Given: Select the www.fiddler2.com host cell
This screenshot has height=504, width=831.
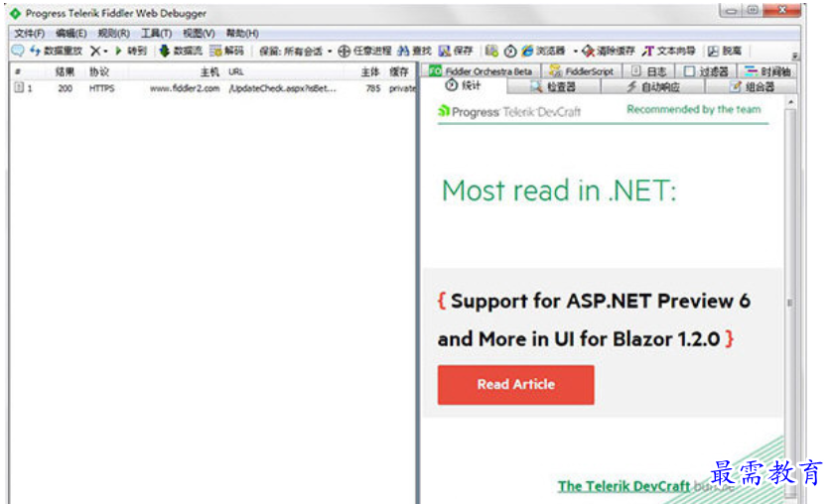Looking at the screenshot, I should (185, 88).
